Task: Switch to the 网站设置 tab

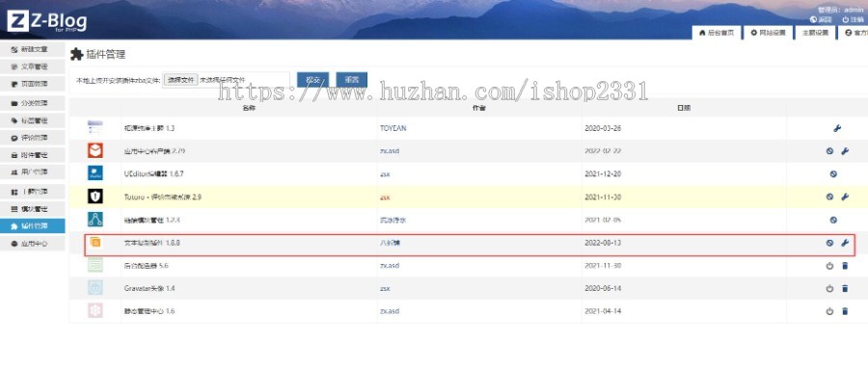Action: click(x=768, y=33)
